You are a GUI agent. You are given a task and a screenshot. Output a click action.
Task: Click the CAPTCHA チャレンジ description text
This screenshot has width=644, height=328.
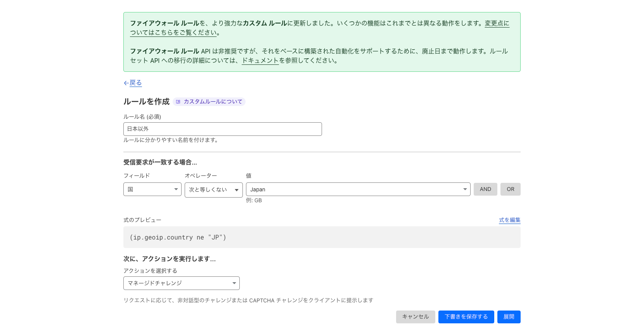point(248,300)
